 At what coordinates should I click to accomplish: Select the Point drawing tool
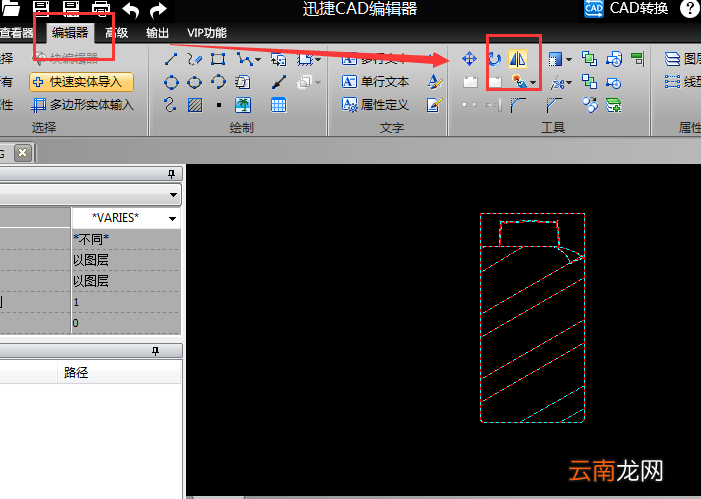point(219,106)
